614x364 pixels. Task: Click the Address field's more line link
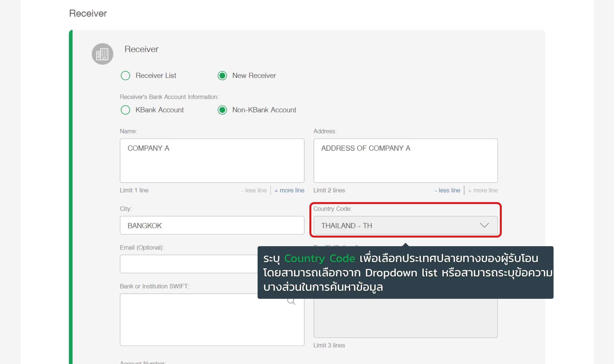[483, 190]
